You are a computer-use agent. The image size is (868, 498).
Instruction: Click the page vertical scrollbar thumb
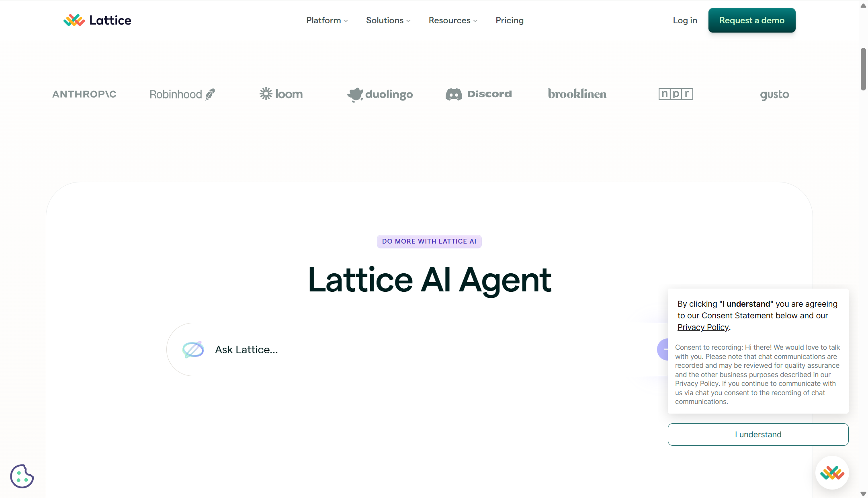click(863, 69)
